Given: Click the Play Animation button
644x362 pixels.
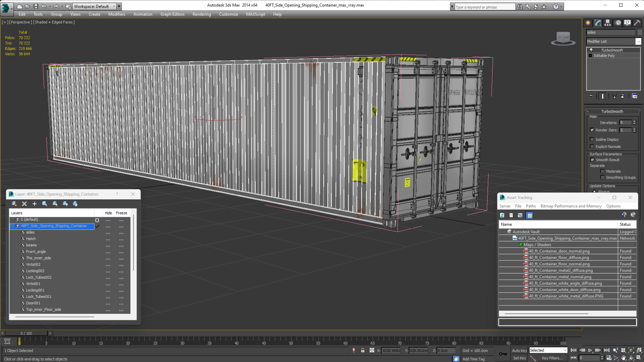Looking at the screenshot, I should click(590, 350).
